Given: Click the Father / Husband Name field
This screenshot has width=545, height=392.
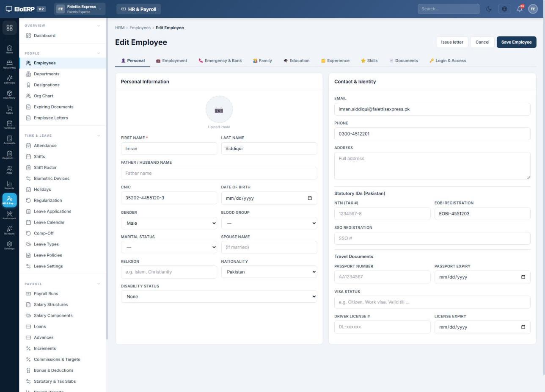Looking at the screenshot, I should pos(219,173).
